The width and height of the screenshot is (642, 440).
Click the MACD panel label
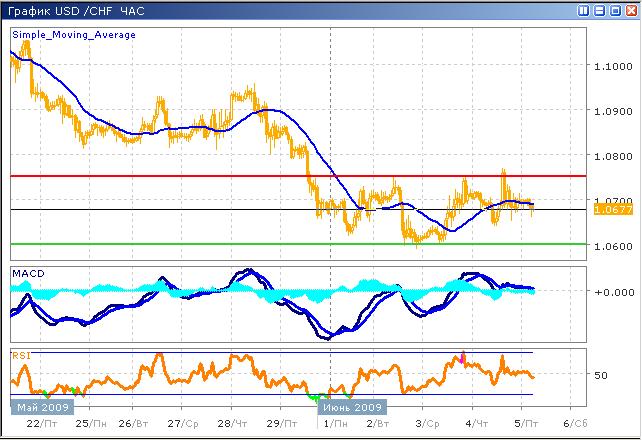(28, 273)
